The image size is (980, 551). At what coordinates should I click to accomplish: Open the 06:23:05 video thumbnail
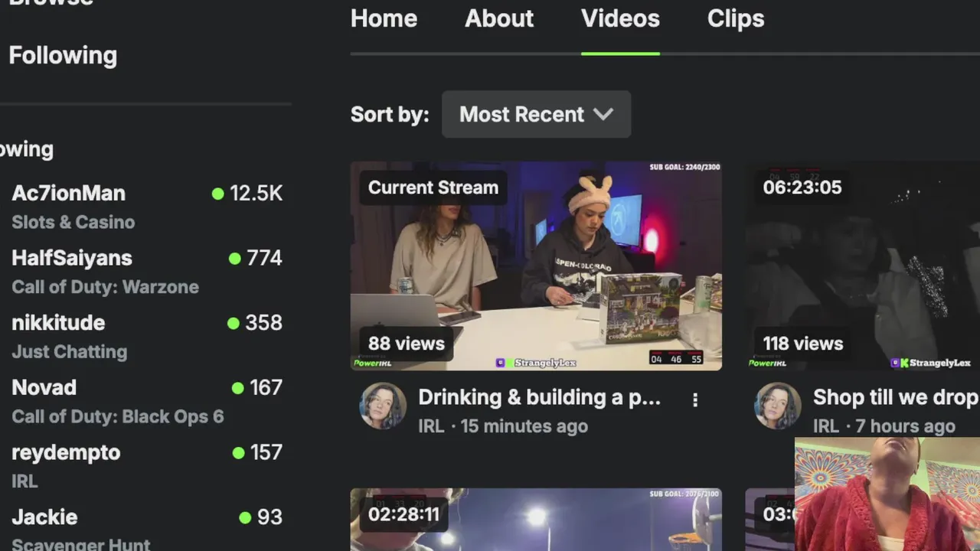pyautogui.click(x=863, y=266)
